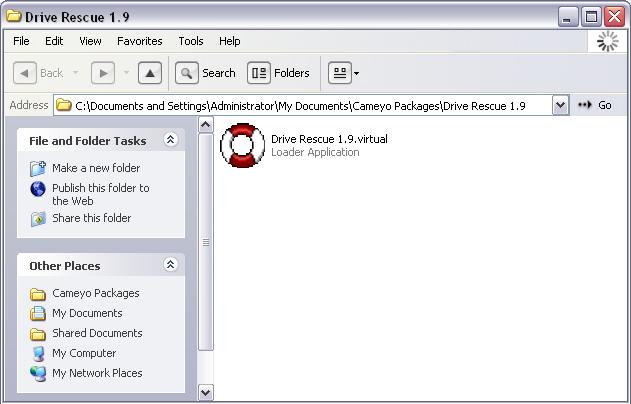This screenshot has width=631, height=404.
Task: Click the Share this folder icon
Action: pos(38,219)
